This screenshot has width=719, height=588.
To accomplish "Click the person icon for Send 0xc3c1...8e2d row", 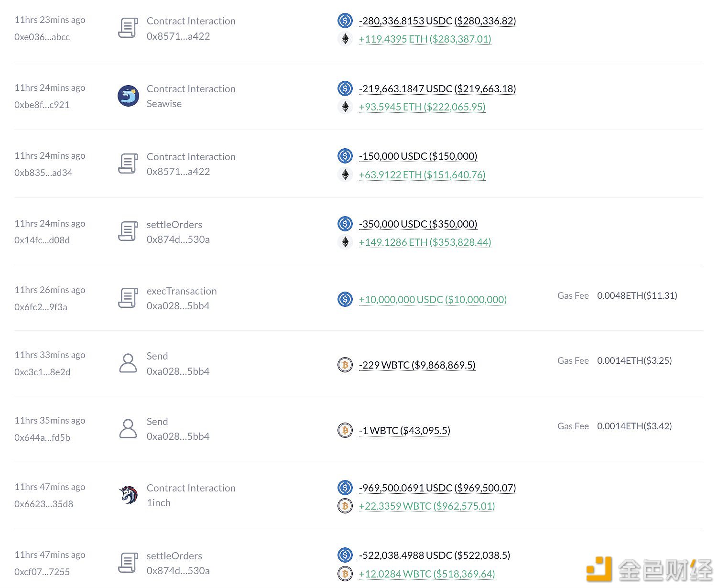I will [x=128, y=363].
